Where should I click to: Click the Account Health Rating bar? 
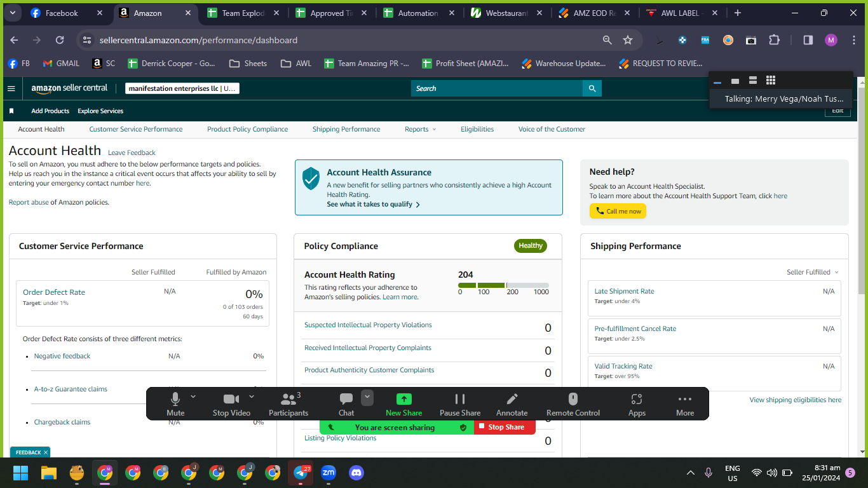point(503,285)
